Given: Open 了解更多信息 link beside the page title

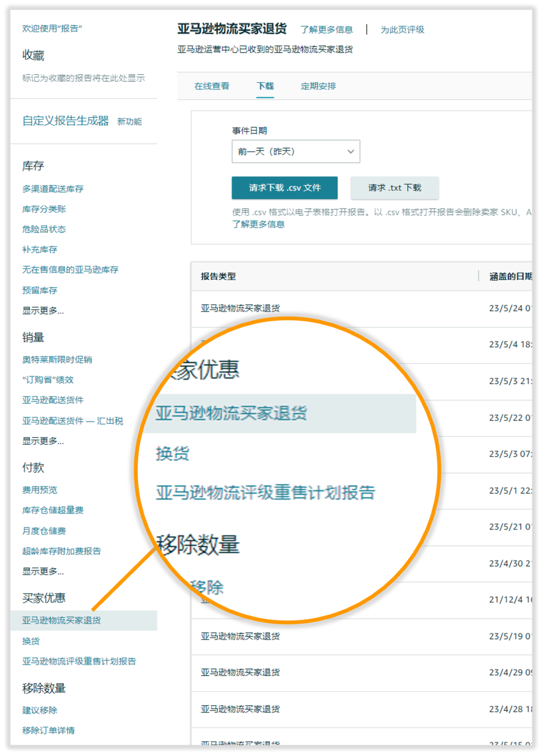Looking at the screenshot, I should click(326, 30).
